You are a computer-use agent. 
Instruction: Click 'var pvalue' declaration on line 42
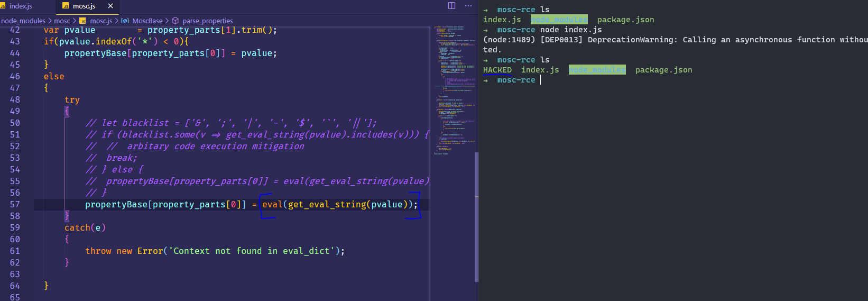[70, 30]
